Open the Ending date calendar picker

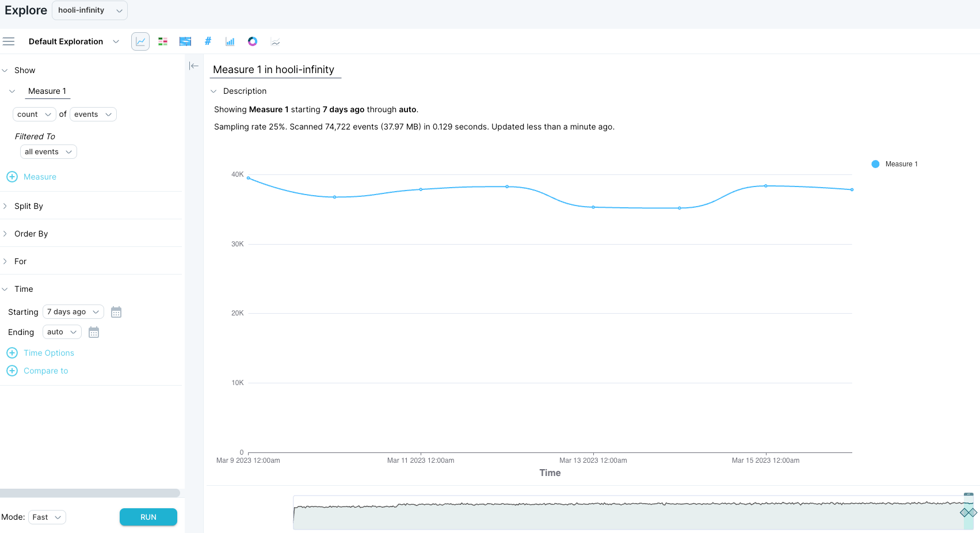click(94, 332)
